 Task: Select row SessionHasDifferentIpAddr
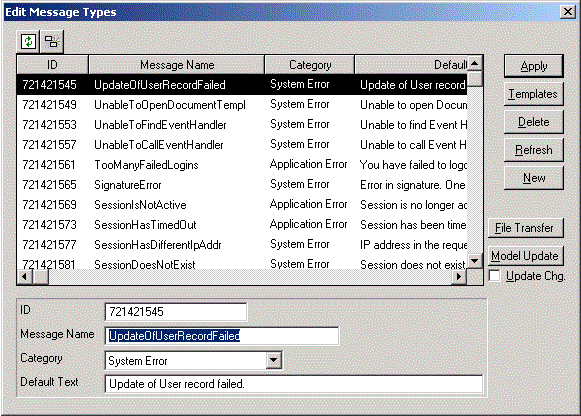click(242, 245)
